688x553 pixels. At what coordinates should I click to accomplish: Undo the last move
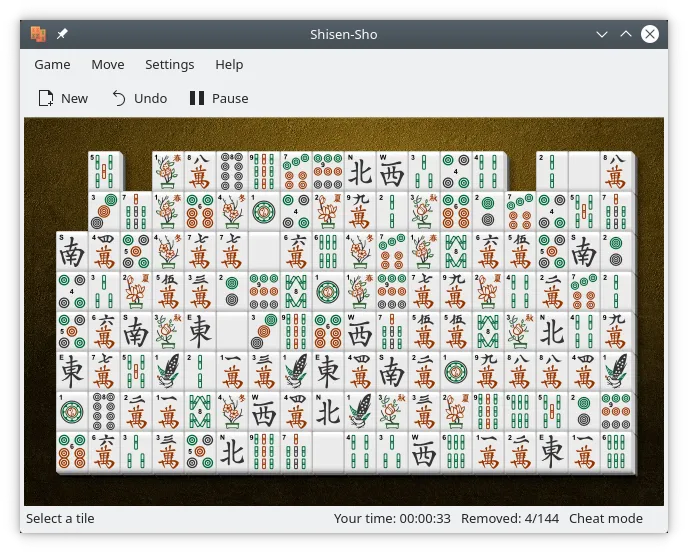tap(139, 98)
